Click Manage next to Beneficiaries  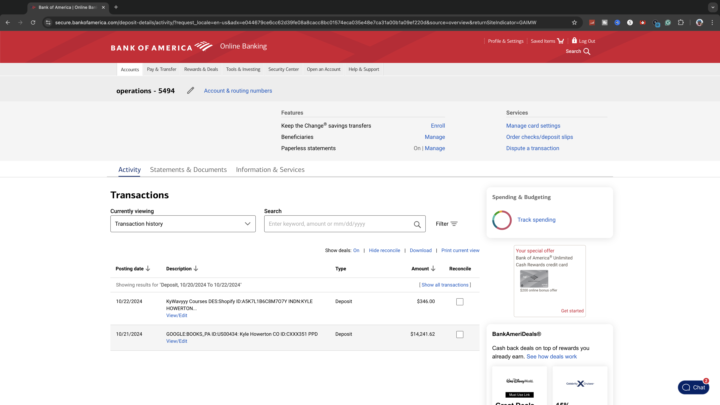click(x=434, y=137)
